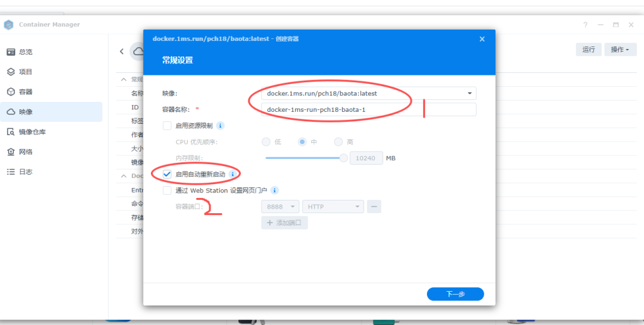This screenshot has width=644, height=325.
Task: Click the 容器名称 container name field
Action: (x=369, y=109)
